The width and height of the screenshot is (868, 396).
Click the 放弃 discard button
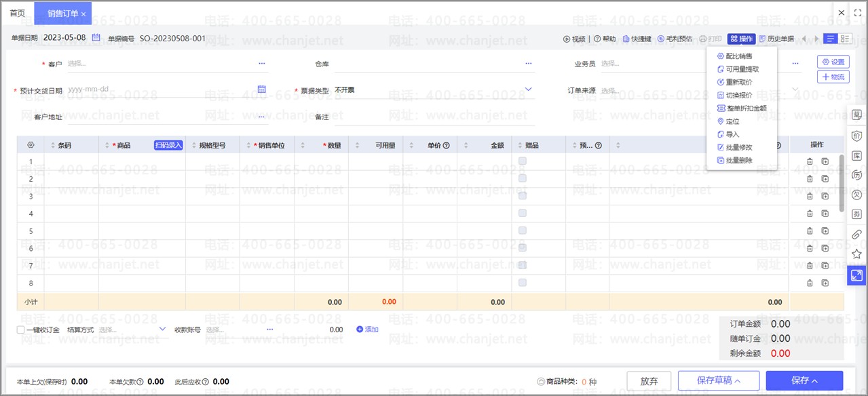[x=649, y=380]
